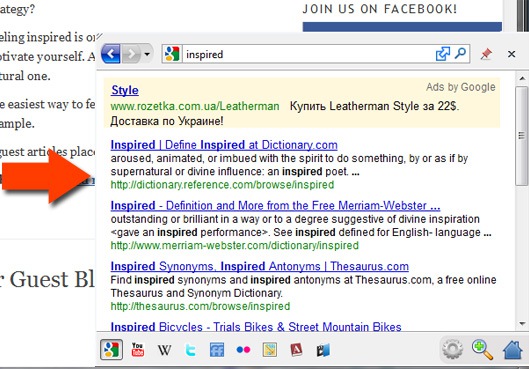The height and width of the screenshot is (369, 529).
Task: Click the back navigation arrow
Action: coord(111,53)
